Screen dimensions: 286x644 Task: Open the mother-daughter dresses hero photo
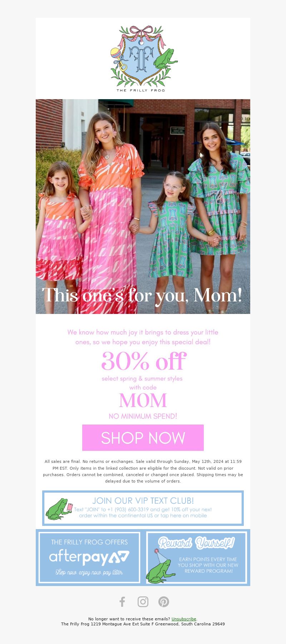tap(143, 207)
